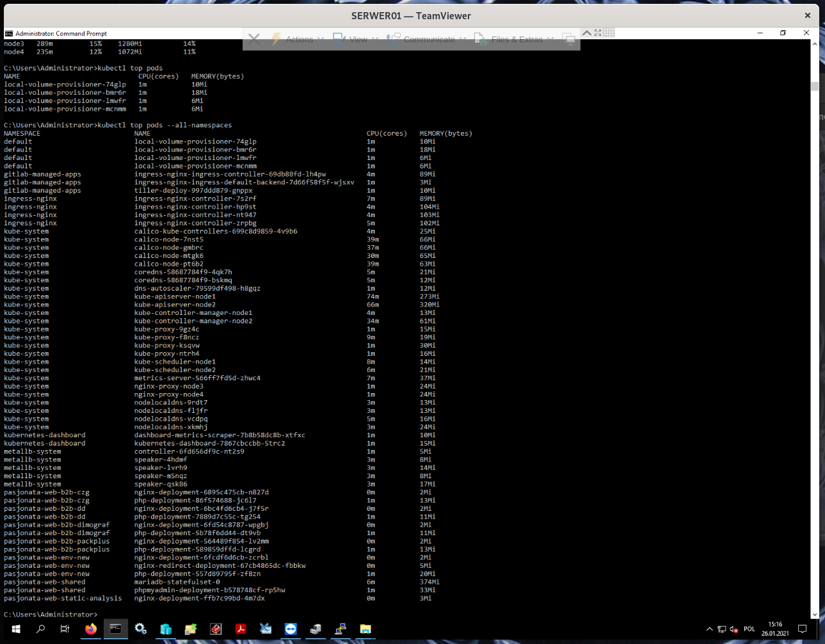Open Firefox from the remote taskbar
This screenshot has width=825, height=644.
[x=91, y=629]
